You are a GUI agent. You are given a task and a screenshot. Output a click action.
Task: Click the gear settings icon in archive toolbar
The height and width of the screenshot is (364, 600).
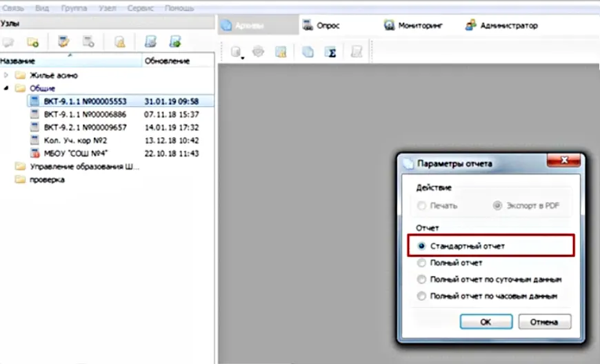click(259, 52)
